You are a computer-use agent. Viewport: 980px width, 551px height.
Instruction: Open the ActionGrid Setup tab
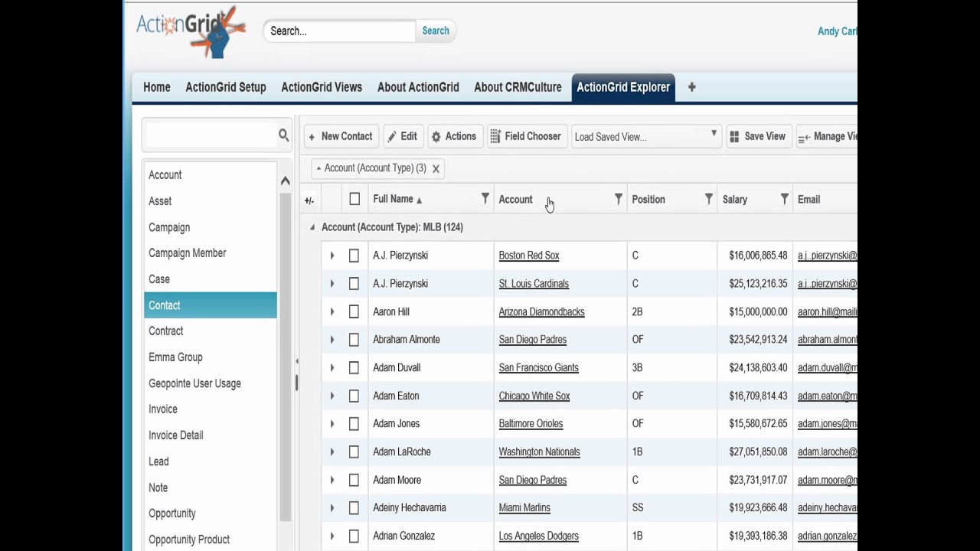click(226, 87)
